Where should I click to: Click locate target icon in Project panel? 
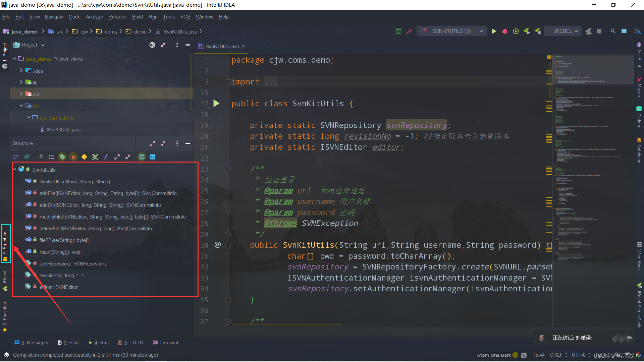(x=152, y=45)
